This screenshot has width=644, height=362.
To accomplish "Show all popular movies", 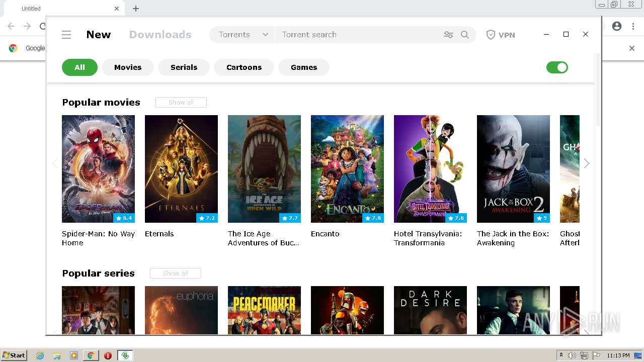I will pos(181,102).
